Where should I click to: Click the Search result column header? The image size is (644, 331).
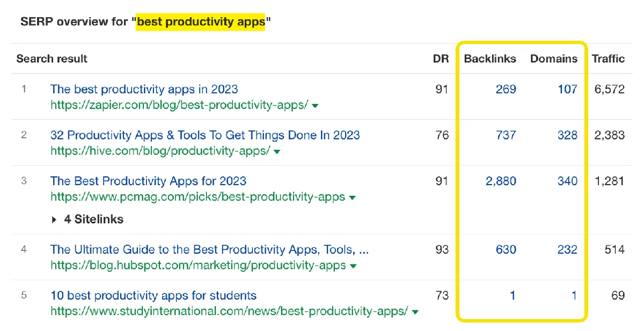(x=52, y=58)
